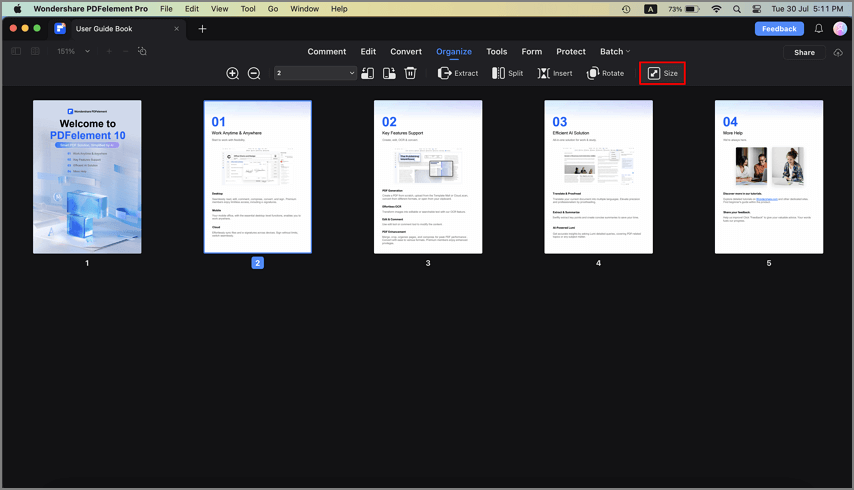The width and height of the screenshot is (854, 490).
Task: Select page 1 cover thumbnail
Action: (87, 177)
